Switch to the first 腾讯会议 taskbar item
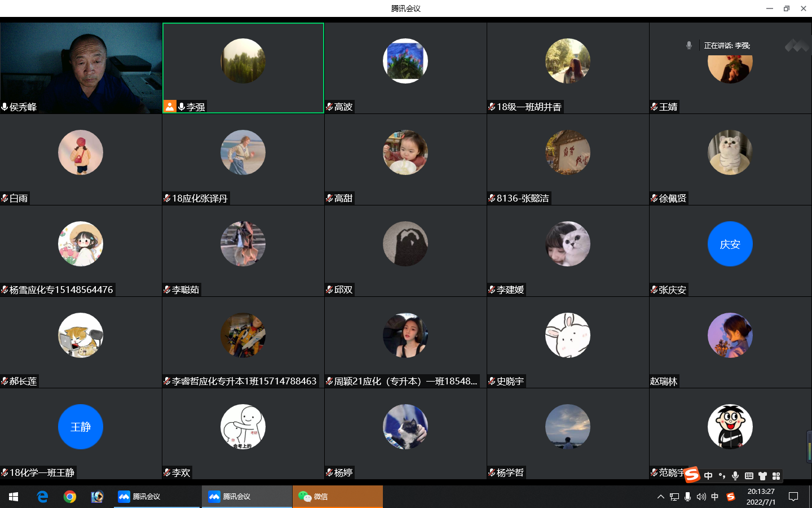 point(157,497)
